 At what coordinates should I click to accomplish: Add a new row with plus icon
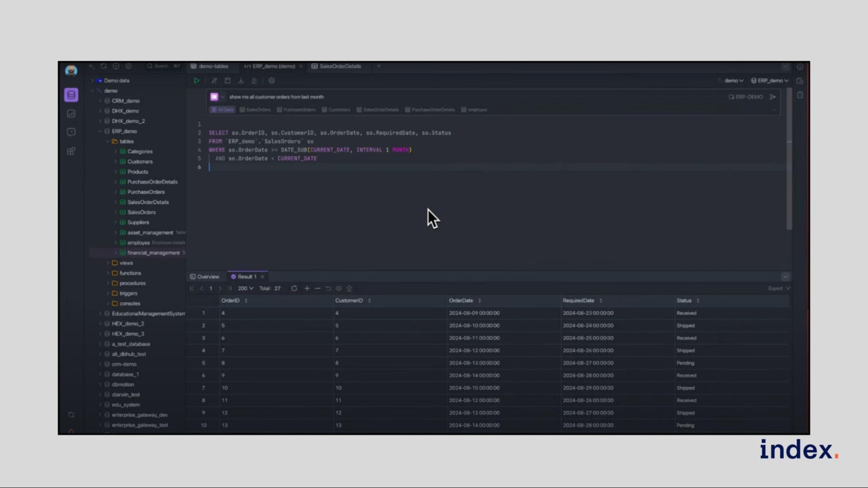307,288
